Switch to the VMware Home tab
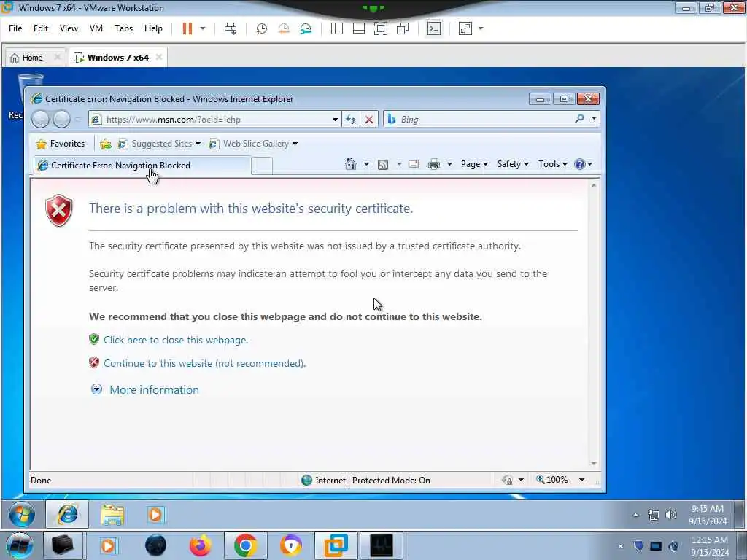The image size is (747, 560). click(x=32, y=58)
